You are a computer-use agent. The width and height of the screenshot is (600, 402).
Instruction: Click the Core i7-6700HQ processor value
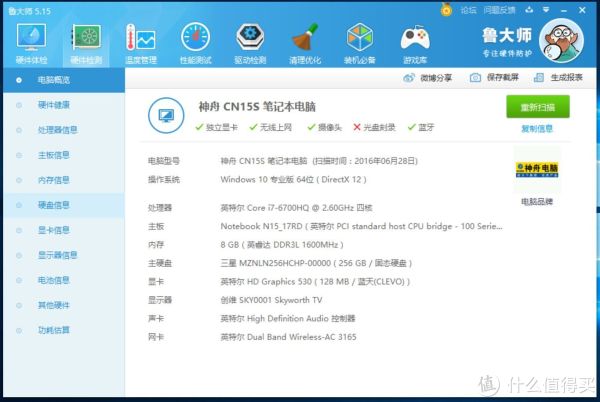coord(296,208)
